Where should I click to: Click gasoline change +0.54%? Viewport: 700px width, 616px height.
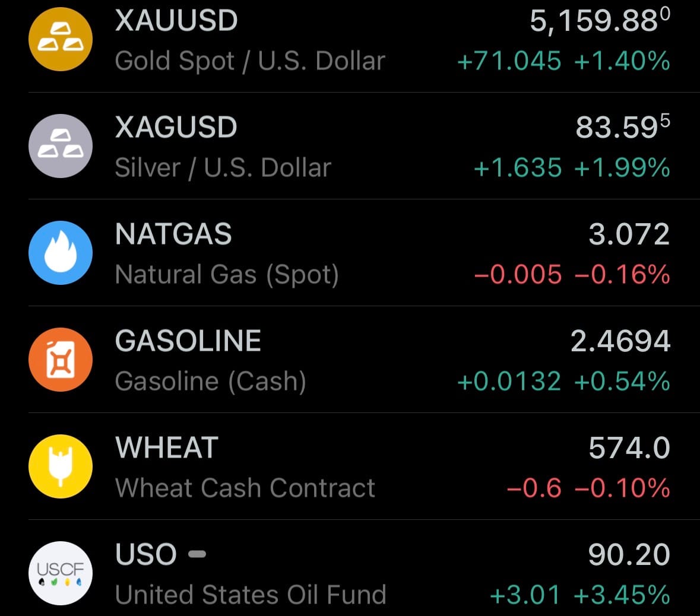622,382
